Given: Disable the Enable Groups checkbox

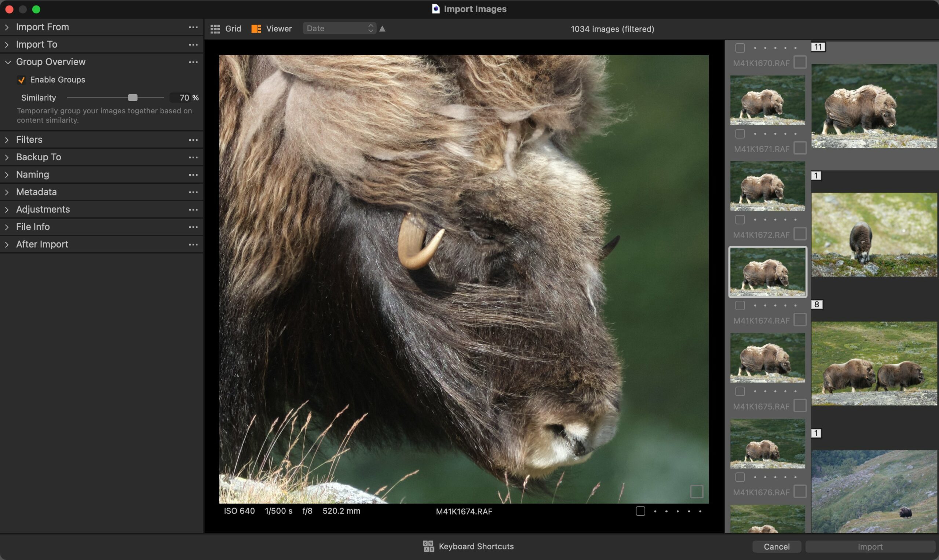Looking at the screenshot, I should [22, 80].
